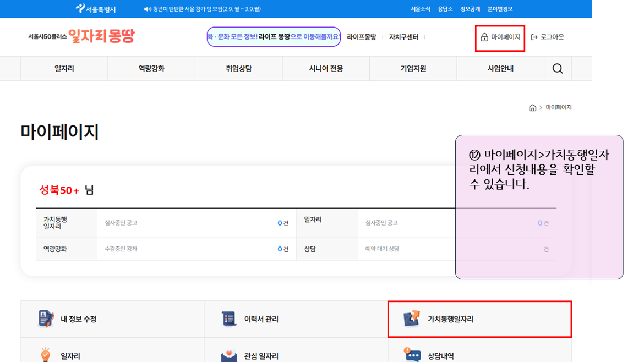The image size is (644, 362).
Task: Click the 상담내역 chat bubble icon
Action: click(x=412, y=355)
